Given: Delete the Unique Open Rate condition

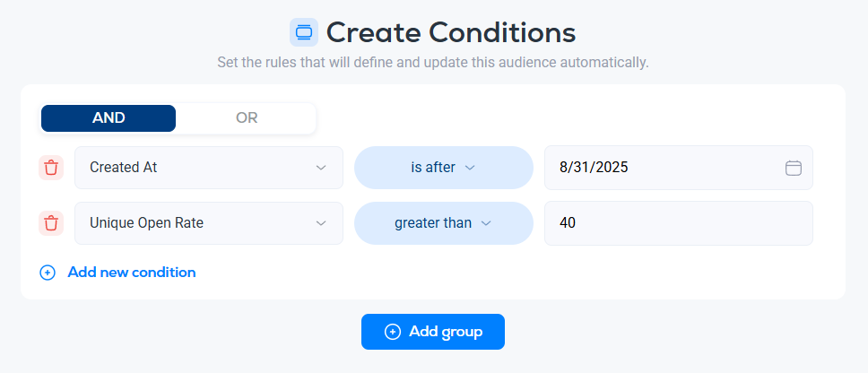Looking at the screenshot, I should tap(51, 223).
